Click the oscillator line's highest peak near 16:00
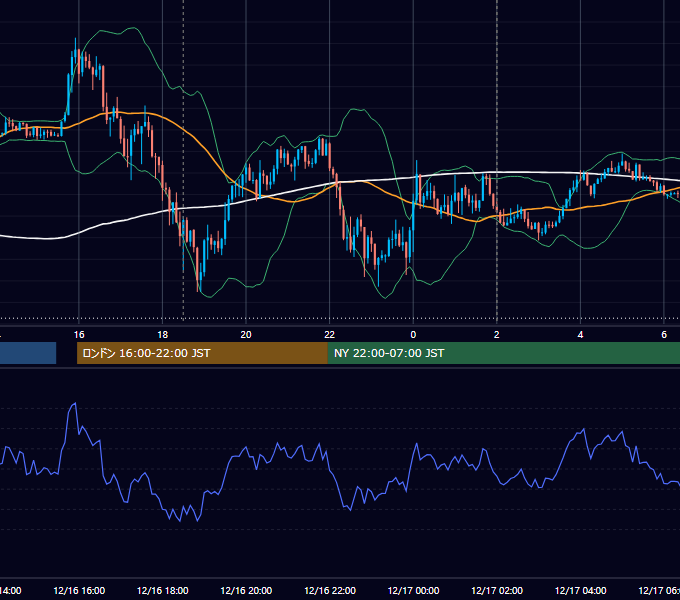The width and height of the screenshot is (680, 600). coord(75,404)
